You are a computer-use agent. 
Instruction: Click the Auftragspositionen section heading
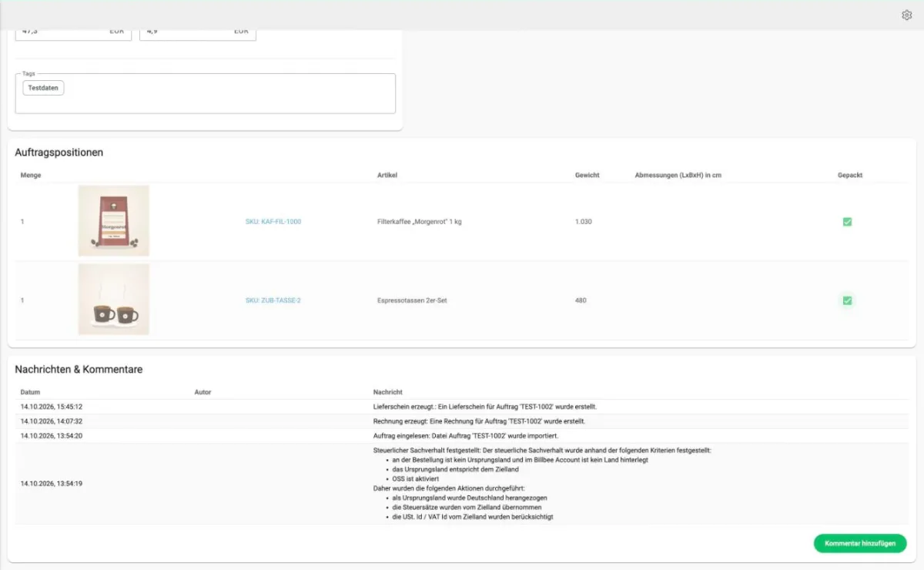pos(59,153)
